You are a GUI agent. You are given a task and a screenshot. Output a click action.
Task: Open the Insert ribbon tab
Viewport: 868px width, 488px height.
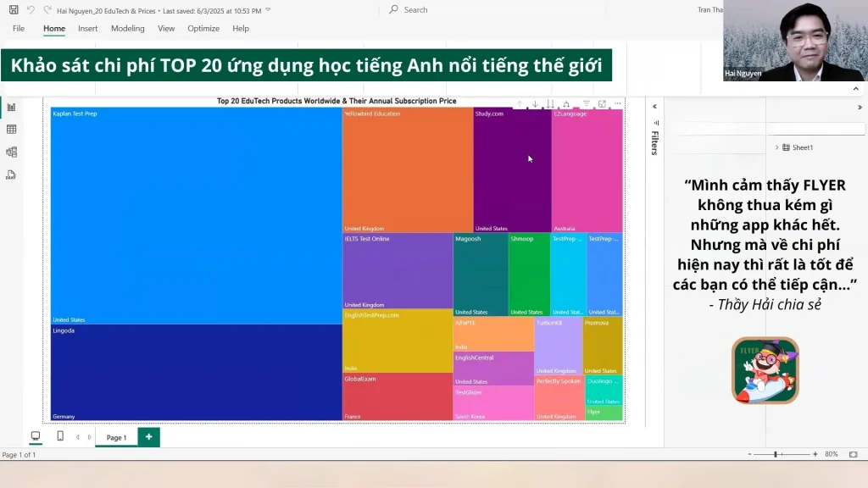coord(88,28)
